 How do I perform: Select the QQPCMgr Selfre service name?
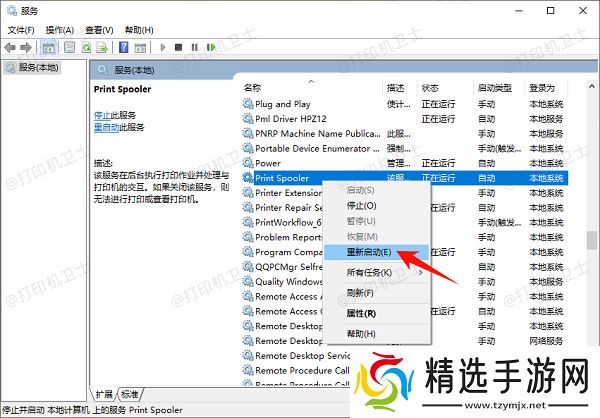(289, 267)
